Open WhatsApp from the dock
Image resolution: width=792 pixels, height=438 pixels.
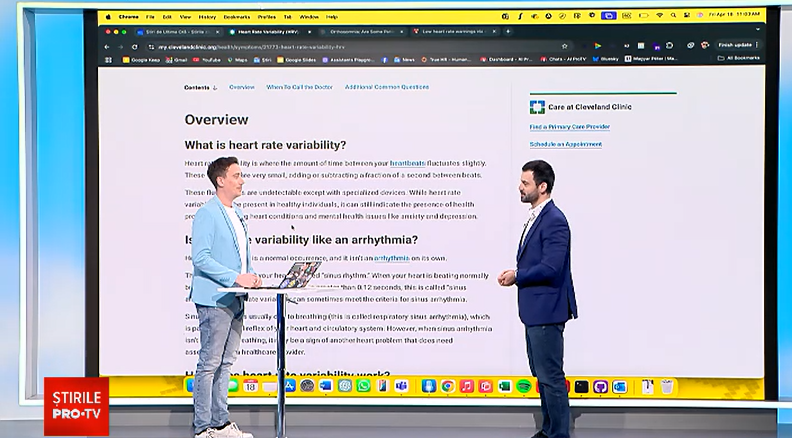[364, 386]
